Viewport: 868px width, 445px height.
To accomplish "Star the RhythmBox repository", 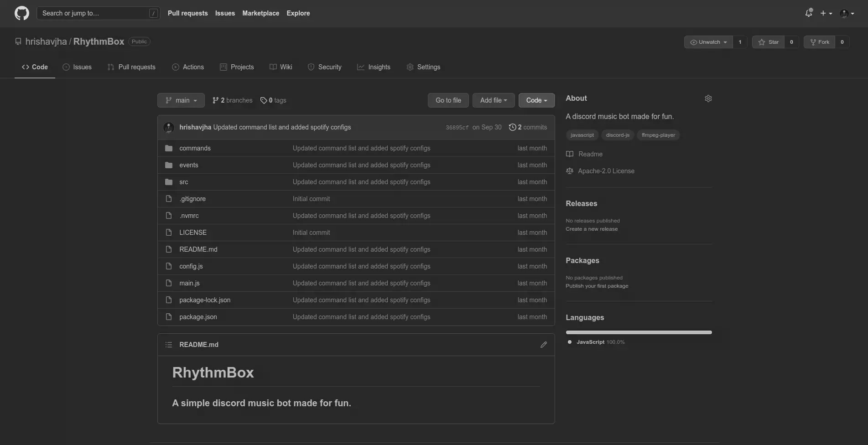I will pyautogui.click(x=768, y=42).
